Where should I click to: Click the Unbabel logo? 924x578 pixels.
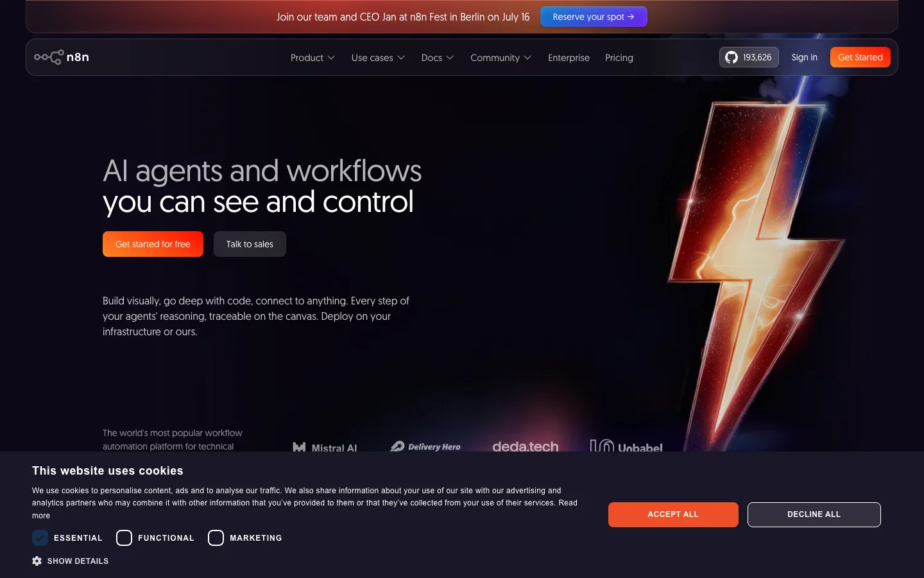tap(626, 446)
